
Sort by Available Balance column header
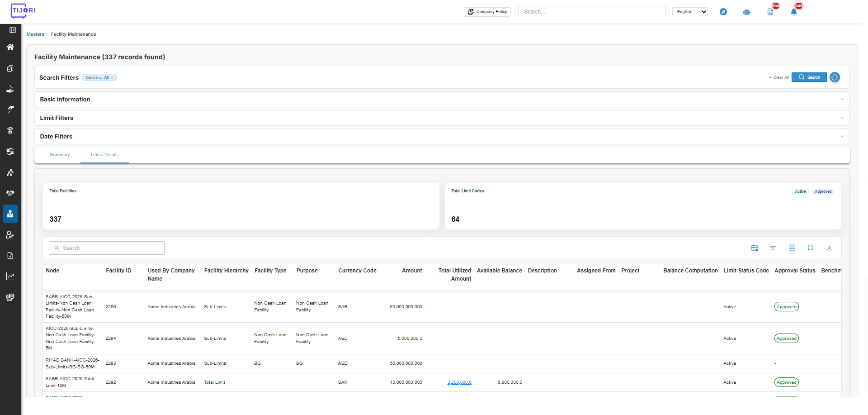(x=499, y=271)
